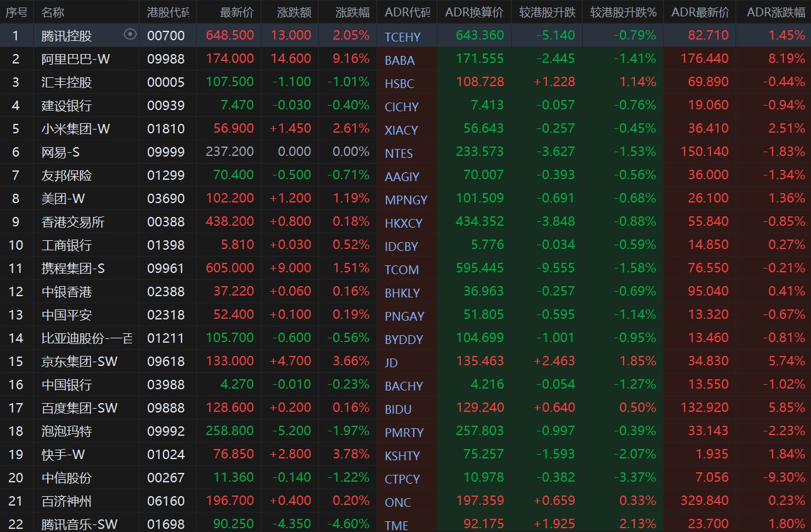Click the BIDU ADR code

click(398, 409)
